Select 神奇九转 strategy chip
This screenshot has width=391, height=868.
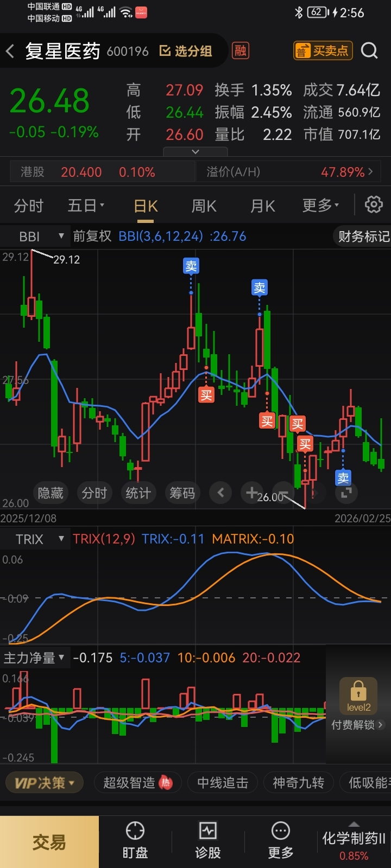tap(298, 783)
